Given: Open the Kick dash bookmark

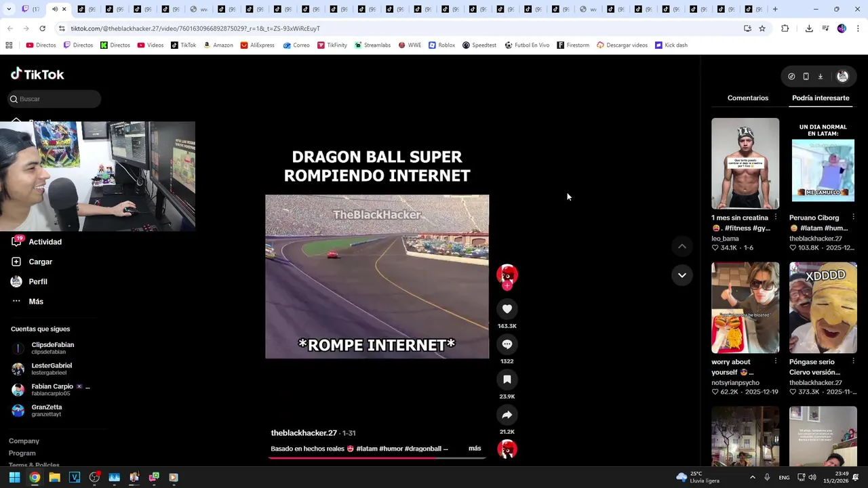Looking at the screenshot, I should click(x=671, y=45).
